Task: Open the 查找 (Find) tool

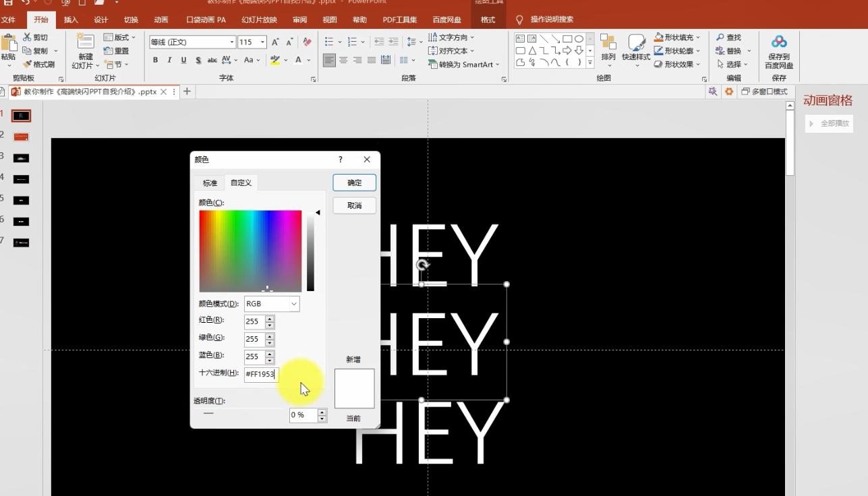Action: point(729,37)
